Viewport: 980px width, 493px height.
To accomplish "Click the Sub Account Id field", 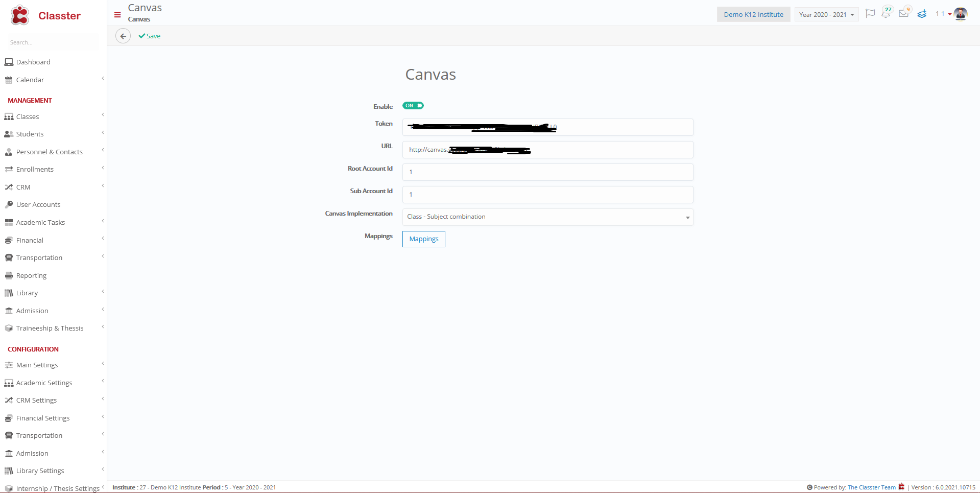I will pyautogui.click(x=547, y=195).
